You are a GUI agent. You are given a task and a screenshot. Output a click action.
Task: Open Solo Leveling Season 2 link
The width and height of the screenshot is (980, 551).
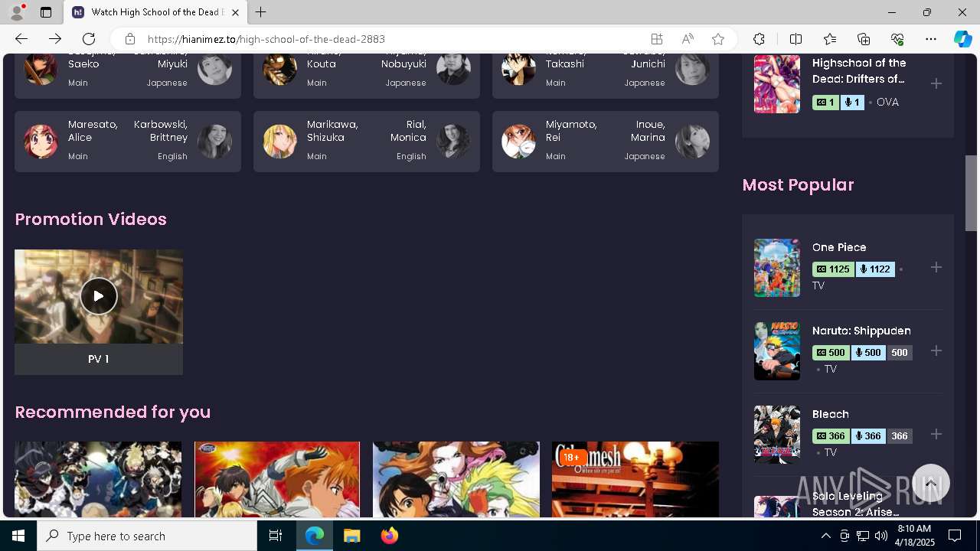[856, 504]
